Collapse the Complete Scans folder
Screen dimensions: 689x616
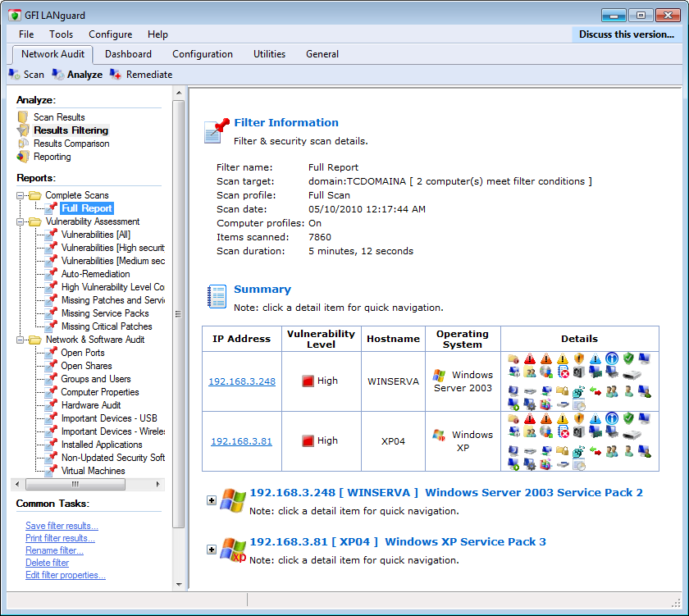(x=21, y=195)
